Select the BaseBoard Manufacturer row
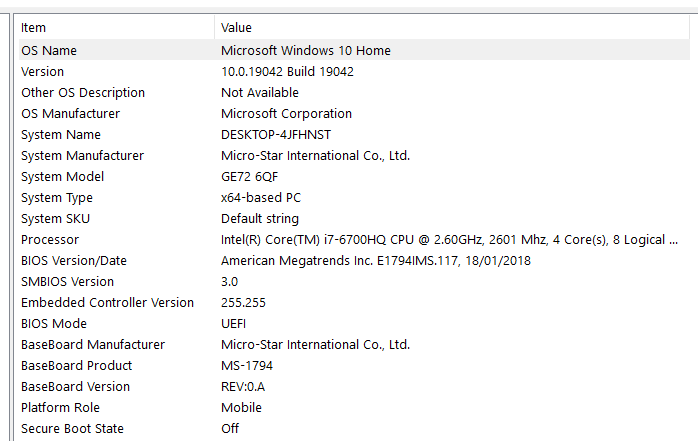 (354, 344)
